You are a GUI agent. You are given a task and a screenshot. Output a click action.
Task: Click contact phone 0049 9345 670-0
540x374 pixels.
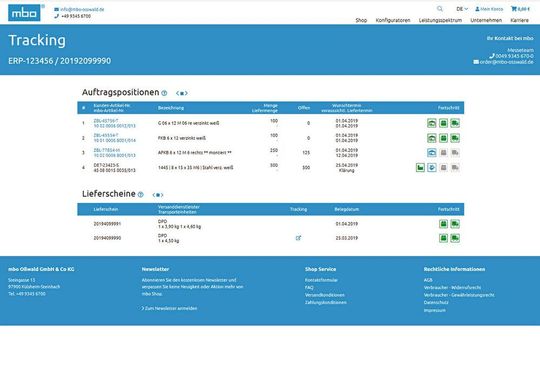[x=511, y=56]
